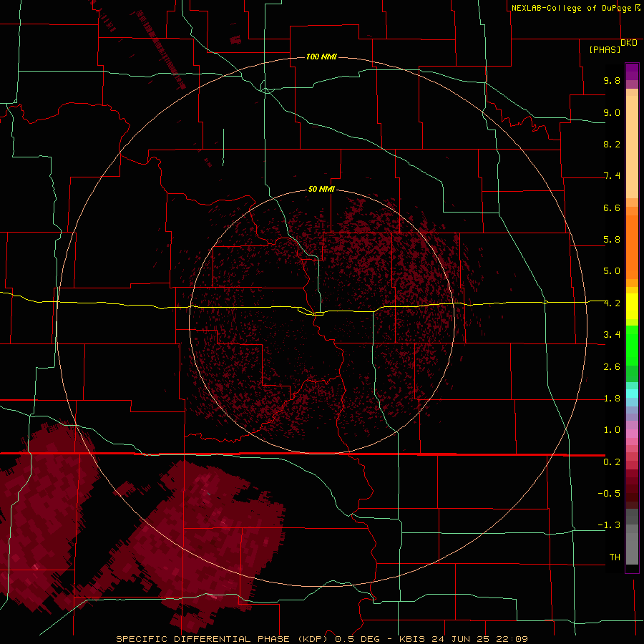The image size is (644, 644).
Task: Click the gray bottom segment of the color bar
Action: (x=632, y=548)
